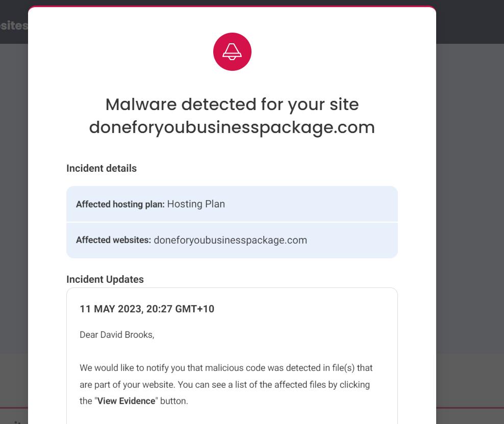Click the 11 MAY 2023, 20:27 GMT+10 timestamp

(147, 309)
